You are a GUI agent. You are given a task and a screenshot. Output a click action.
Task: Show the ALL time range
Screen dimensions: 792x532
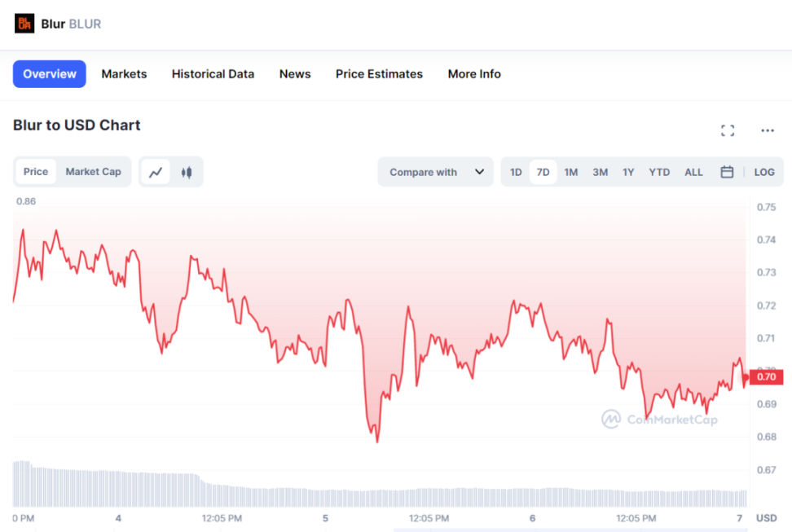click(693, 172)
